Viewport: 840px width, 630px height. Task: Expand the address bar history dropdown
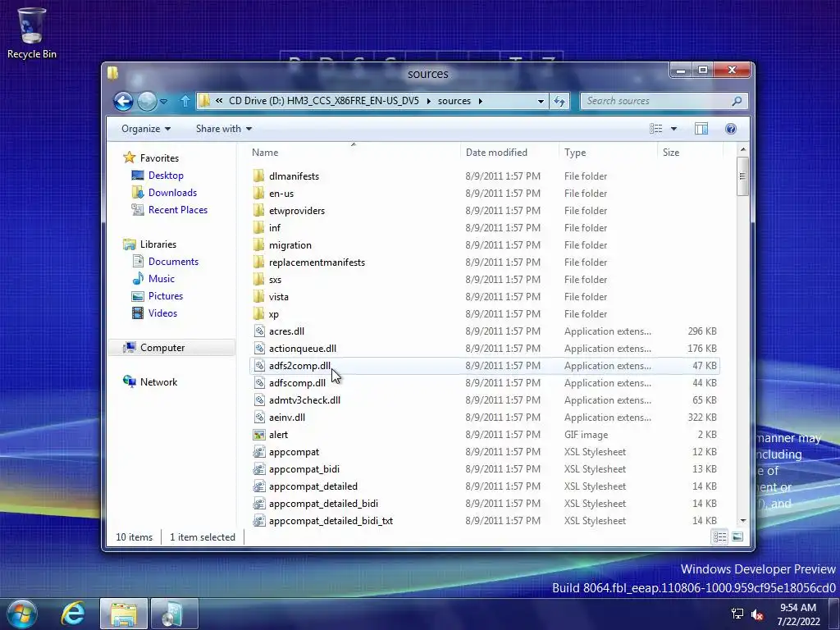coord(541,101)
